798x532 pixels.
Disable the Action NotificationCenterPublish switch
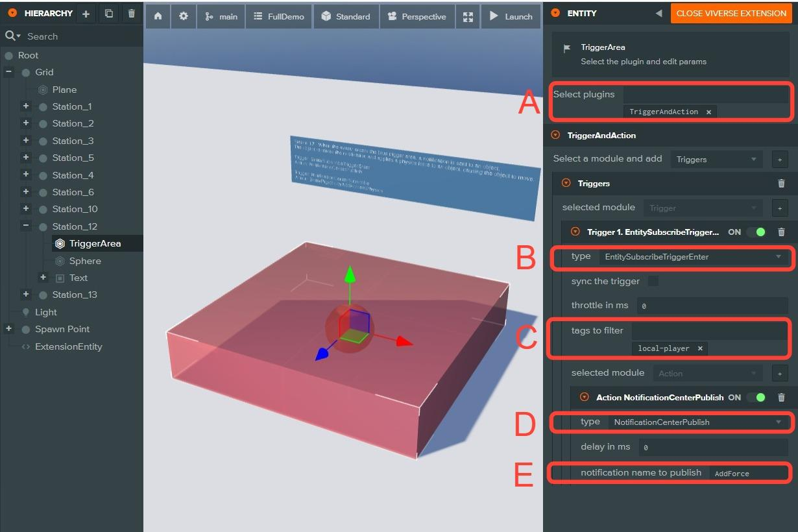coord(756,398)
